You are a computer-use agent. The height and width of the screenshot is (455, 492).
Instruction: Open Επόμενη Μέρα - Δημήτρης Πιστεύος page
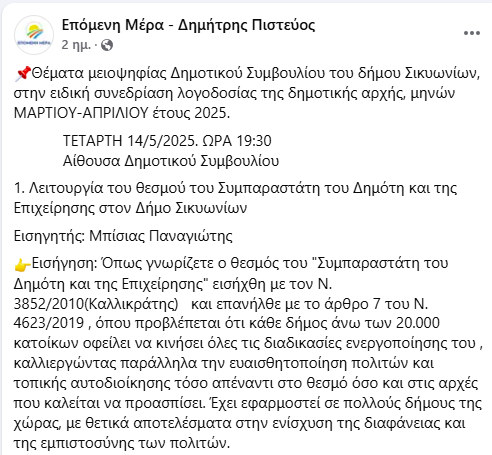[188, 25]
